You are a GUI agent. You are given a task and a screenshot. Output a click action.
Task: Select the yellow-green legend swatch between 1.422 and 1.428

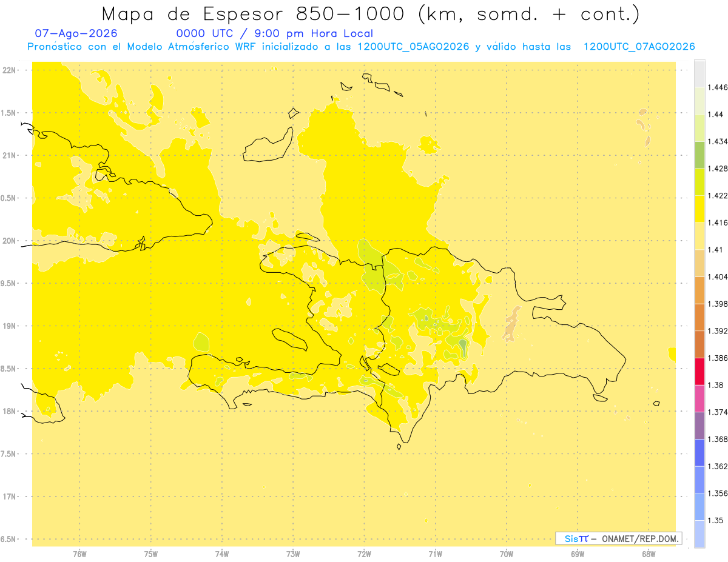click(699, 182)
